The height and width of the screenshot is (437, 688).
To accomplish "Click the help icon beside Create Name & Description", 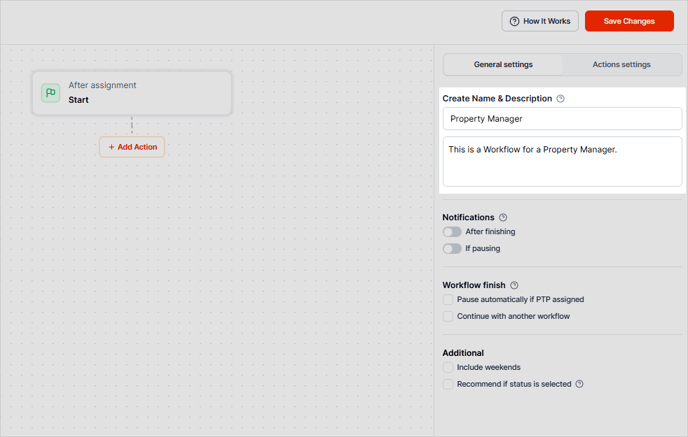I will tap(560, 99).
